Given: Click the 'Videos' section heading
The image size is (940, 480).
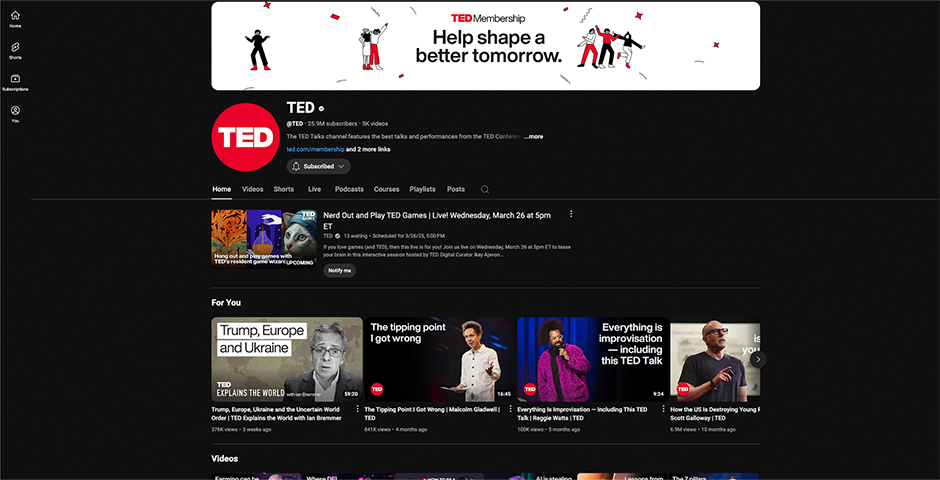Looking at the screenshot, I should (225, 458).
